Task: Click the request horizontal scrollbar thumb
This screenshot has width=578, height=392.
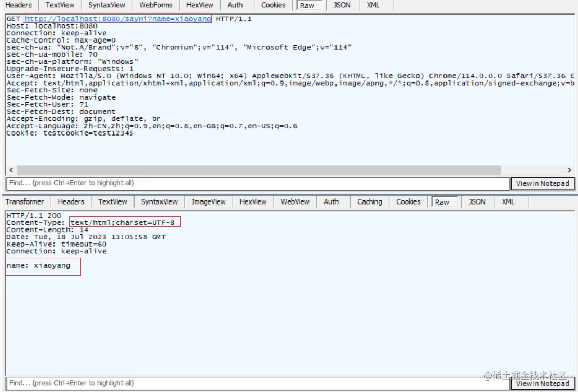Action: click(259, 170)
